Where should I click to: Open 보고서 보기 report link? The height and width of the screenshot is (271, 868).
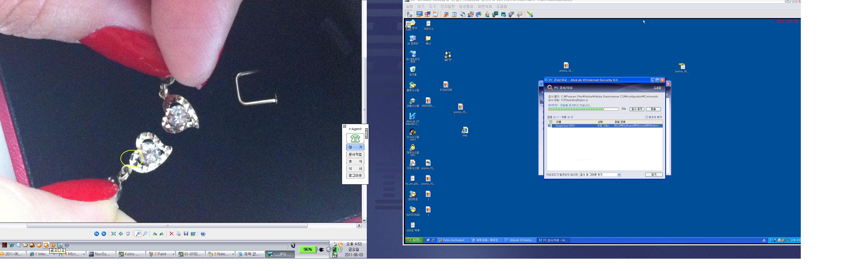pyautogui.click(x=654, y=117)
